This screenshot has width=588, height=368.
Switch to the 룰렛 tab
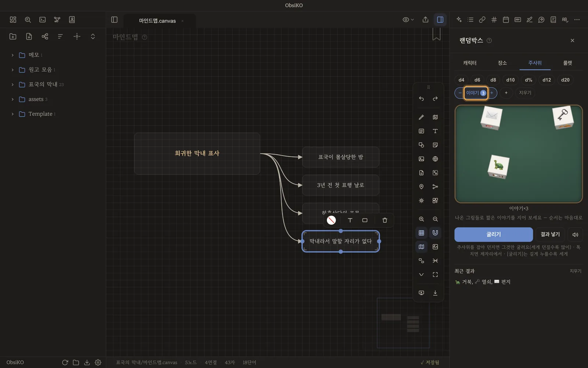click(x=567, y=63)
